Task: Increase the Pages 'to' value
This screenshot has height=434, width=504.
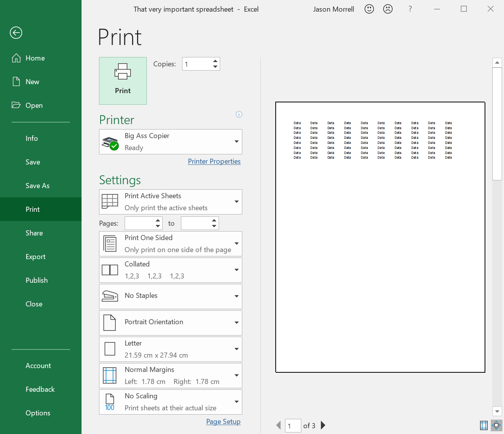Action: (214, 221)
